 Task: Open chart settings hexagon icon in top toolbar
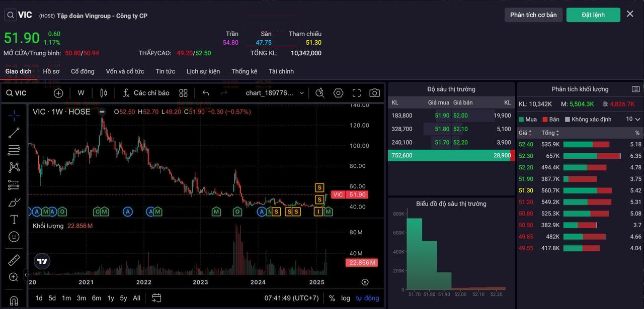(x=338, y=93)
